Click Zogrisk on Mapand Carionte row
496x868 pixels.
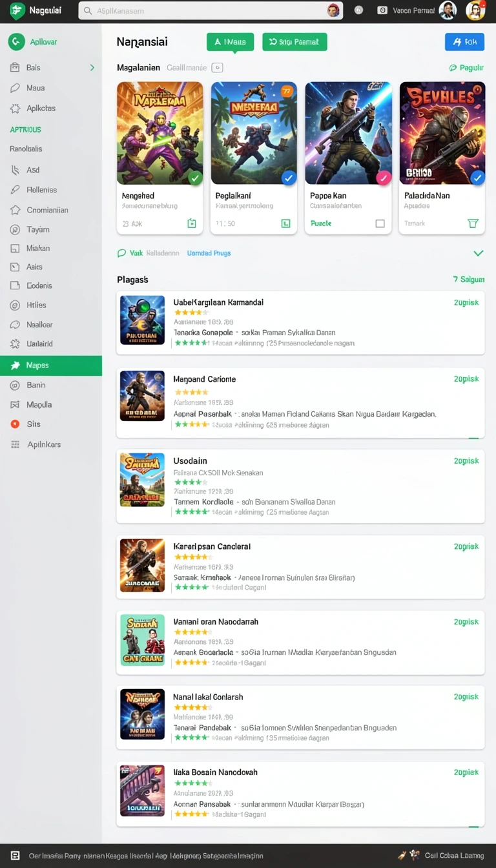point(466,379)
